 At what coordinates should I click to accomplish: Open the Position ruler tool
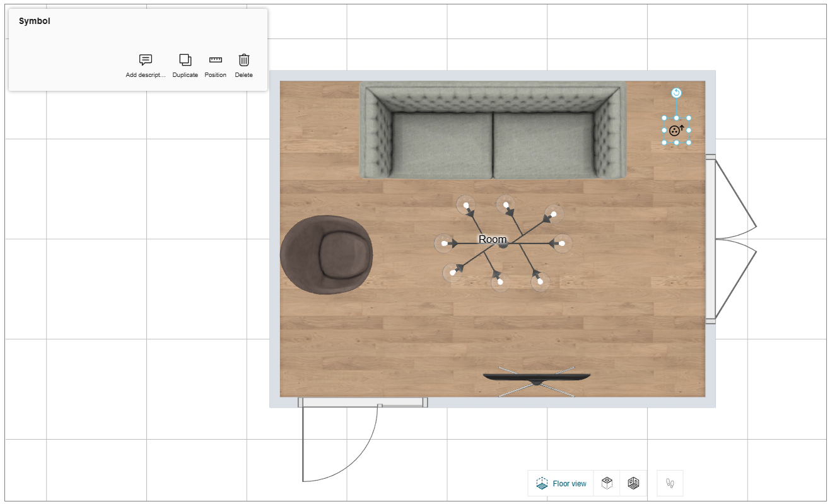coord(216,61)
